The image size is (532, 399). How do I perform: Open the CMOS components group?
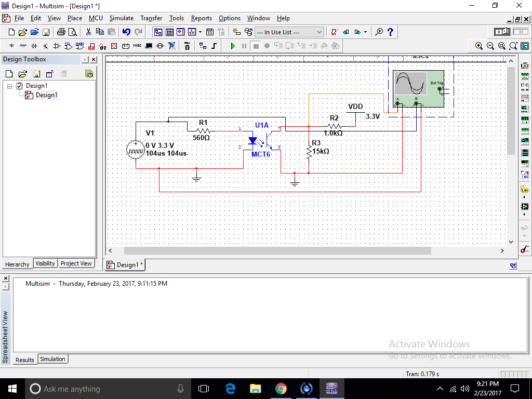pos(79,46)
